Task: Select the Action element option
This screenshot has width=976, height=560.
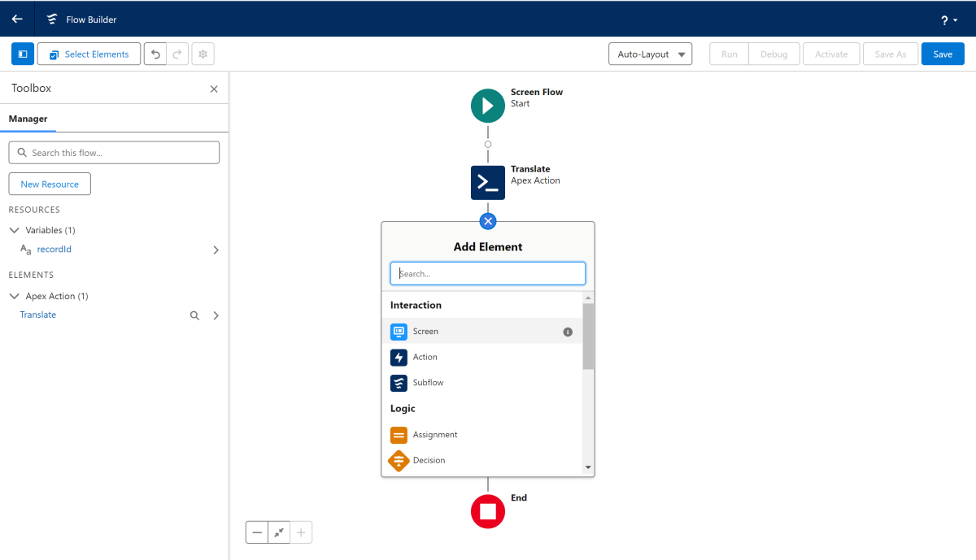Action: click(x=425, y=358)
